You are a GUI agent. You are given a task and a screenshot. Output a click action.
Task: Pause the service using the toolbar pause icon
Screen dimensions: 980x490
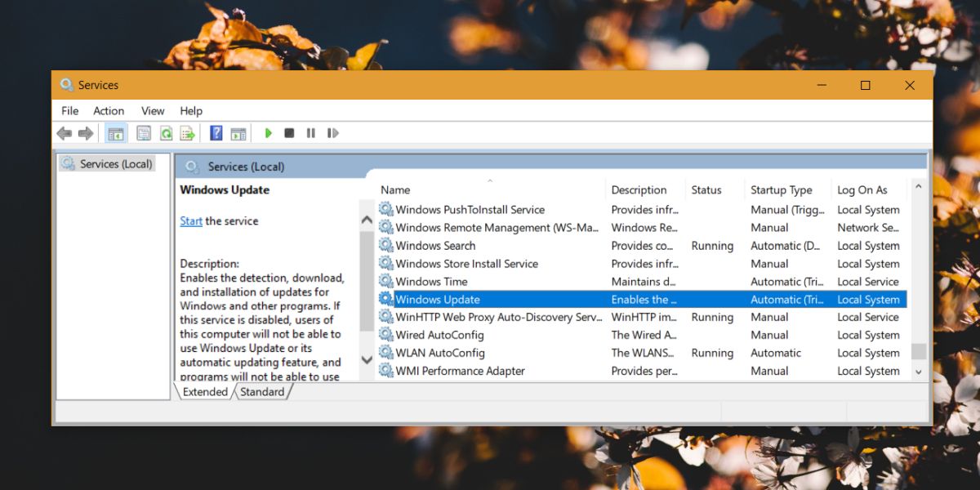pyautogui.click(x=311, y=133)
